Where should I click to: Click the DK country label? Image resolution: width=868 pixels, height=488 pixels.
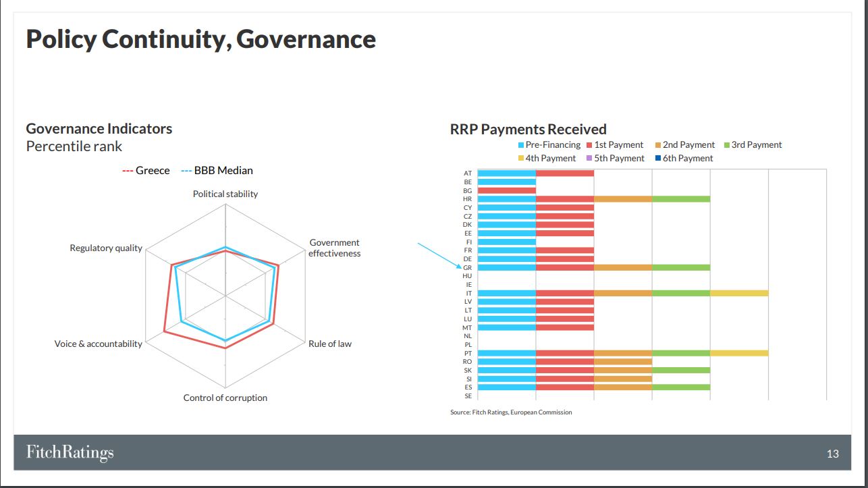tap(468, 225)
